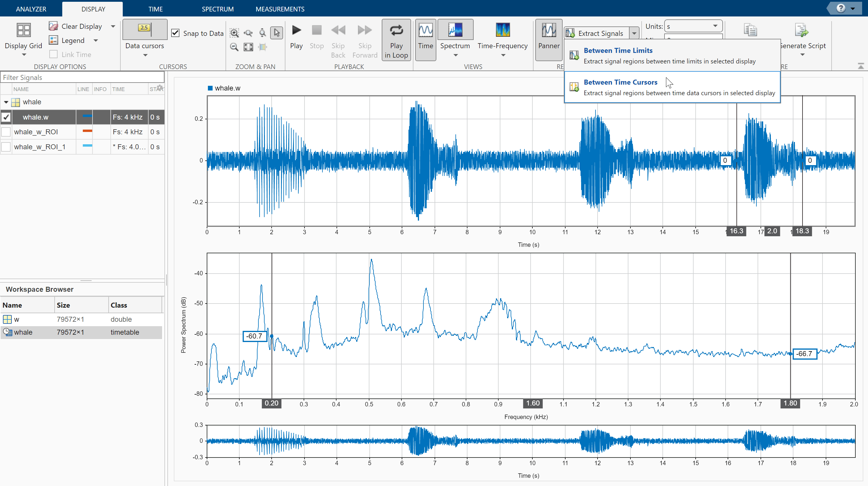The image size is (868, 486).
Task: Uncheck Snap to Data checkbox
Action: click(x=175, y=33)
